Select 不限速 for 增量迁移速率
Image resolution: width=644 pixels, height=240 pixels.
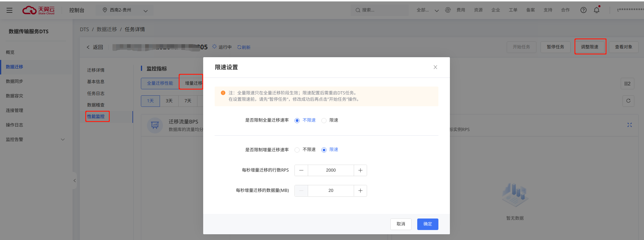pos(305,150)
